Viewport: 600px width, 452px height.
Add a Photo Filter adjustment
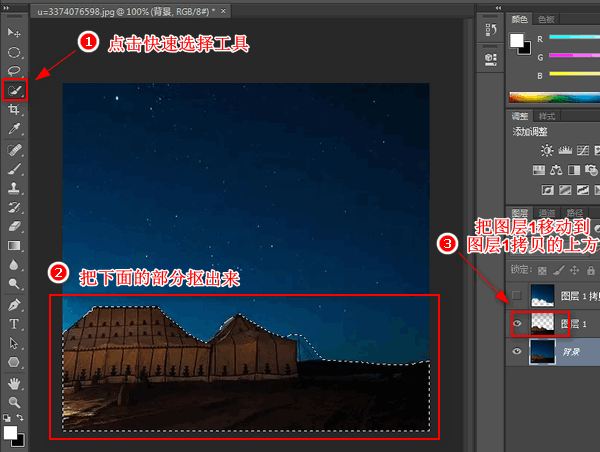[591, 170]
